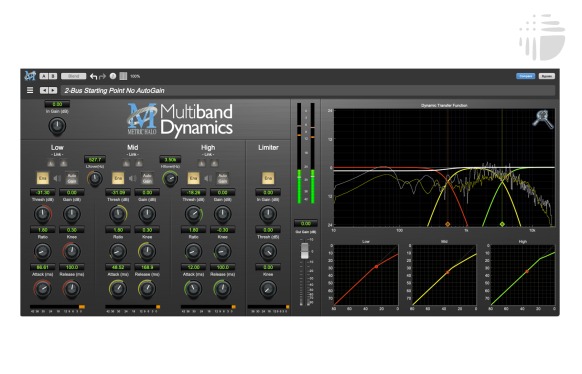
Task: Click the Mid band Thresh knob
Action: tap(118, 214)
